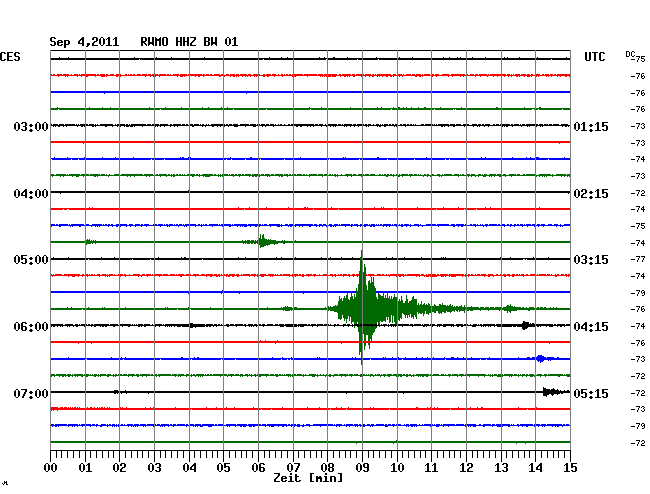Click DC value -72 beside 05:15
650x494 pixels.
(x=638, y=393)
